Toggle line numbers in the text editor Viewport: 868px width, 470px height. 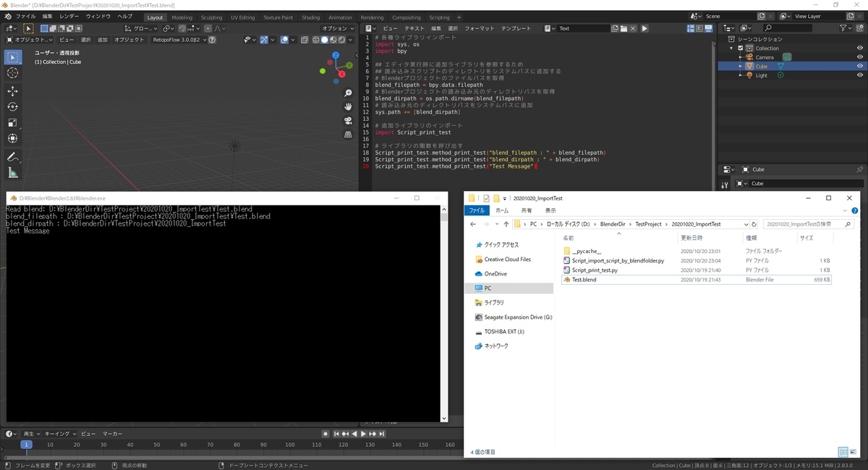pos(692,28)
